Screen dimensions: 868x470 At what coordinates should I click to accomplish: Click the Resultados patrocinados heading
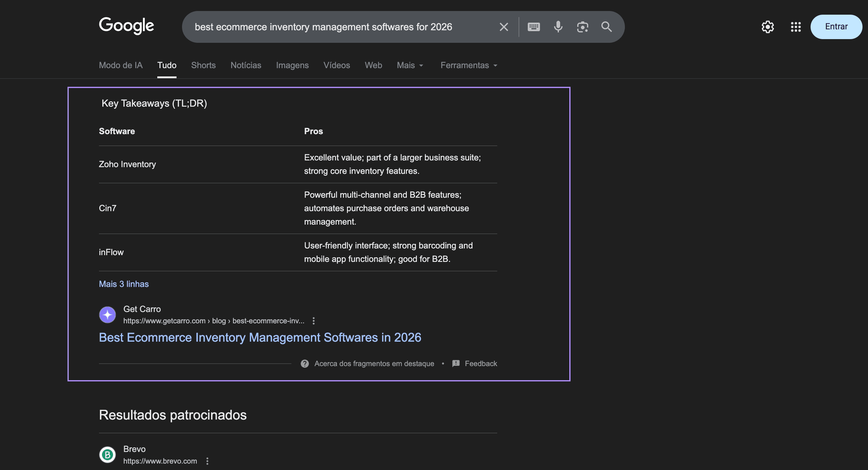(173, 415)
